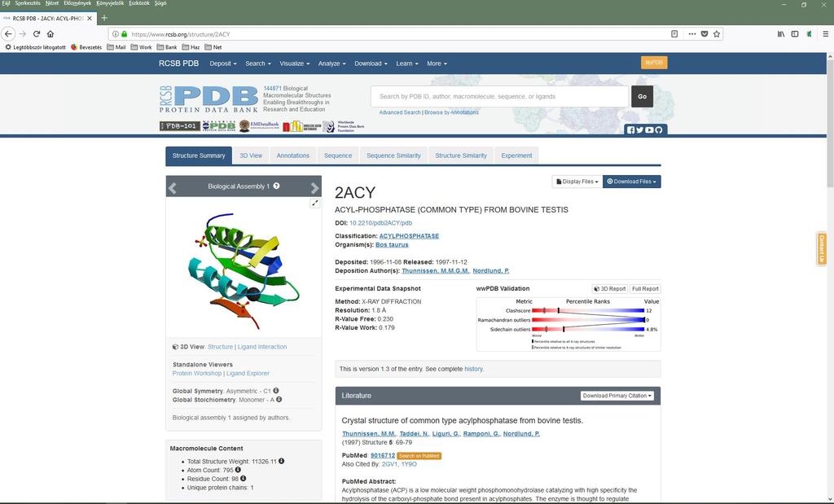This screenshot has width=834, height=504.
Task: Open the Download Files dropdown
Action: pos(632,182)
